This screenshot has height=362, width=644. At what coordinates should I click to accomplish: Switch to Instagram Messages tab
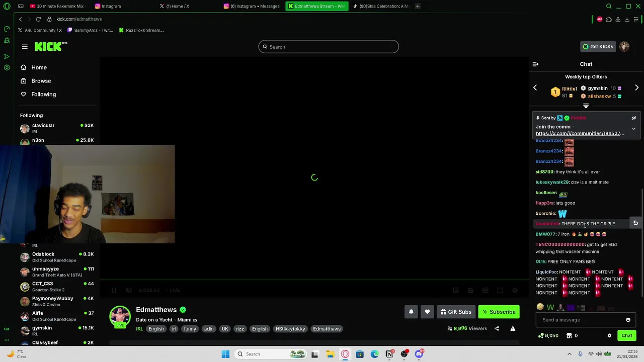point(252,6)
